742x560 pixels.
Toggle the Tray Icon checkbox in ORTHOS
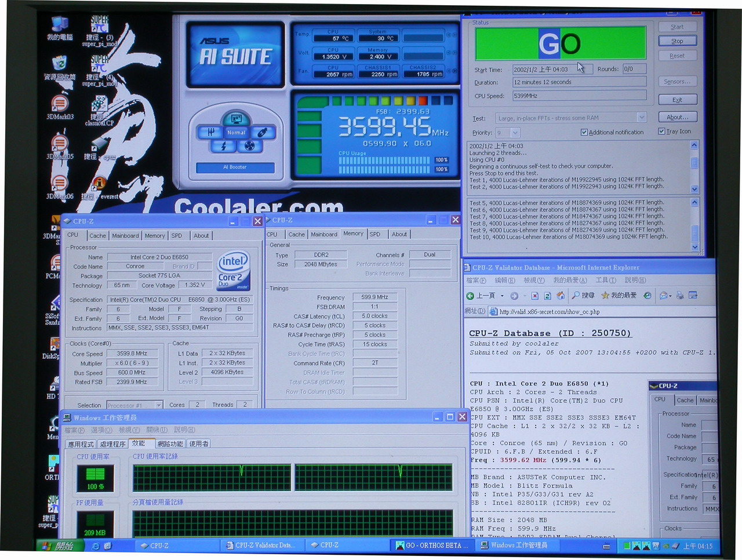(661, 131)
